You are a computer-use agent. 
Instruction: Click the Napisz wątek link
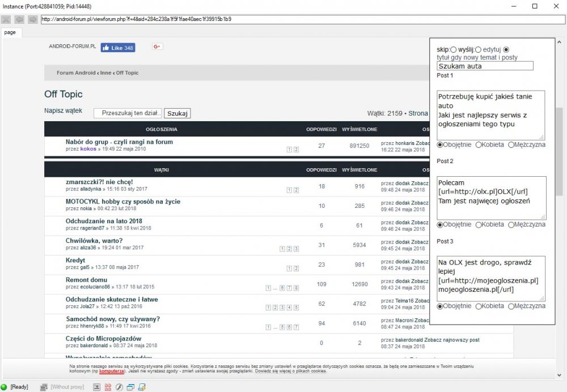(63, 110)
